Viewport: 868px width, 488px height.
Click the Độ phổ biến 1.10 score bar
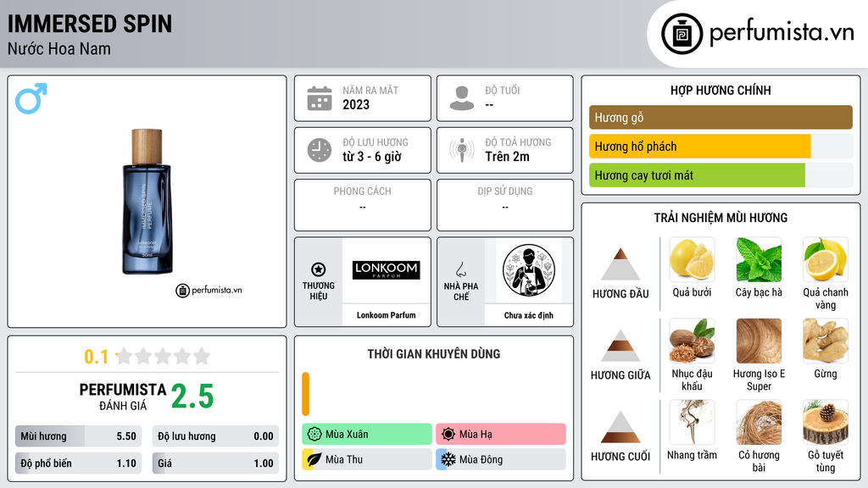pyautogui.click(x=78, y=463)
